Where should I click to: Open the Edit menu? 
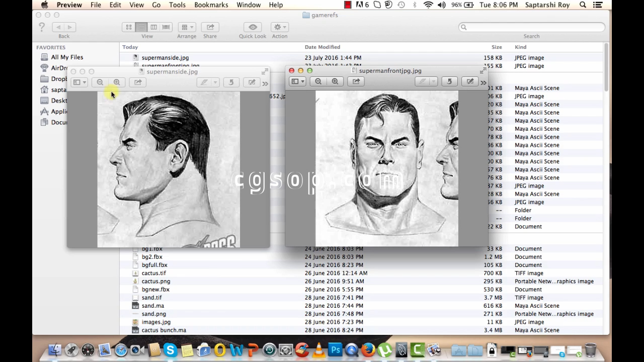point(115,5)
